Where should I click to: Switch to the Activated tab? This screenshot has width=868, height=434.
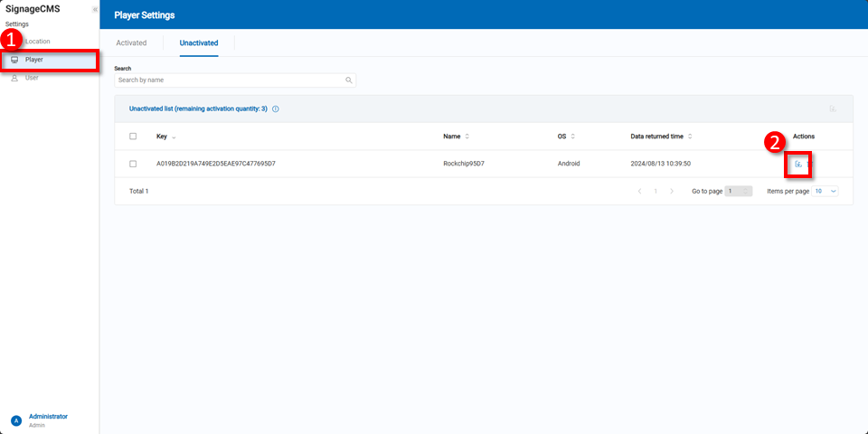point(131,42)
